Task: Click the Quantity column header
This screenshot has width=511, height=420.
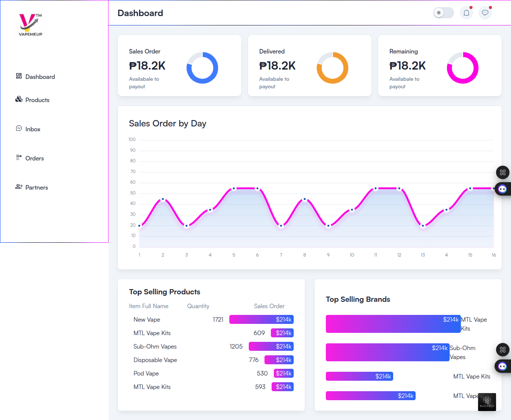Action: tap(198, 306)
